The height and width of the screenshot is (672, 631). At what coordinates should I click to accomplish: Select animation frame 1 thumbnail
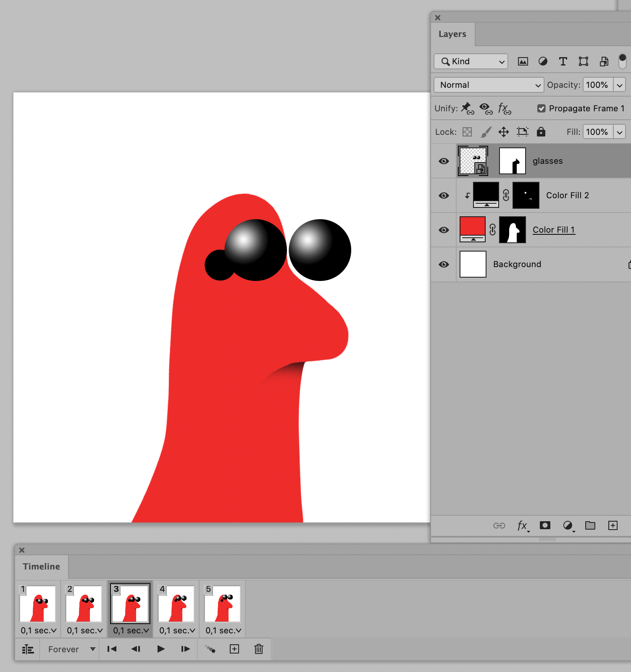coord(38,603)
